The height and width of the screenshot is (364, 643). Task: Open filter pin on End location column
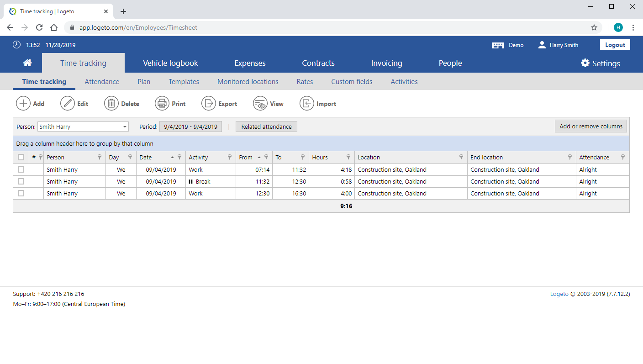pos(570,157)
